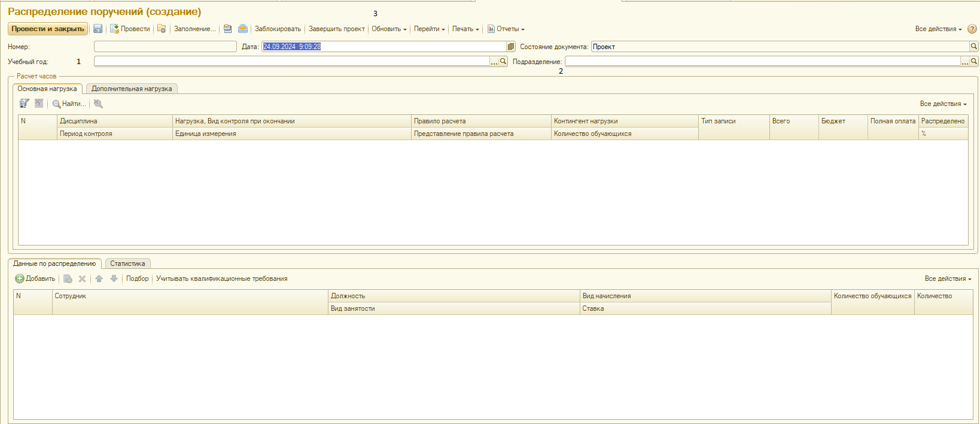Click the cancel search icon after Найти

click(x=99, y=104)
